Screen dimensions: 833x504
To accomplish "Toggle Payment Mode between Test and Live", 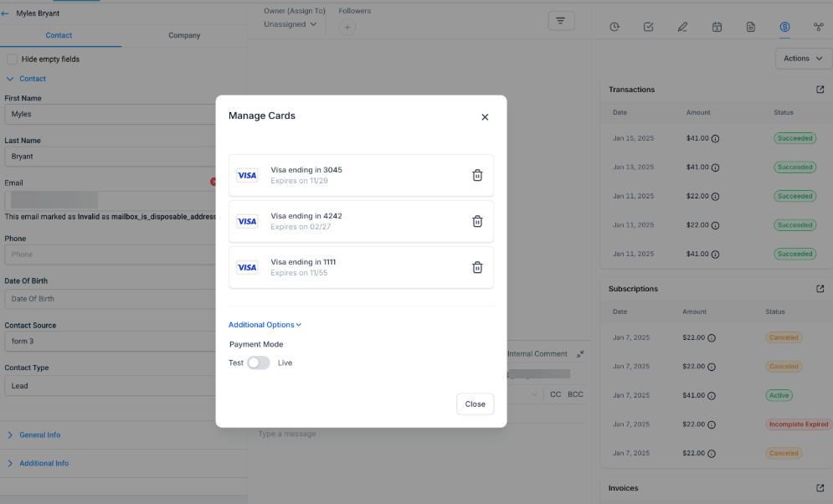I will (259, 363).
